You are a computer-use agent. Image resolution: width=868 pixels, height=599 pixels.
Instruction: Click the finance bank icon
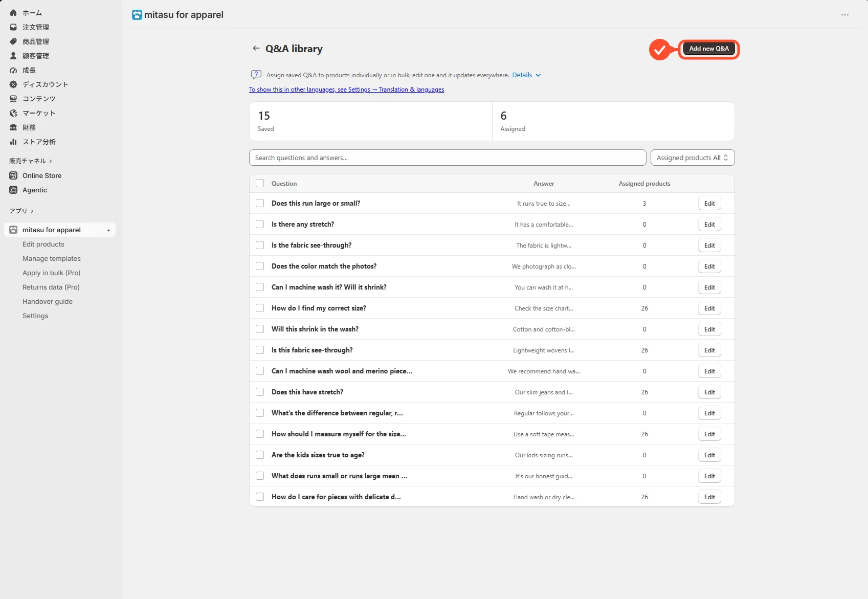pyautogui.click(x=13, y=127)
